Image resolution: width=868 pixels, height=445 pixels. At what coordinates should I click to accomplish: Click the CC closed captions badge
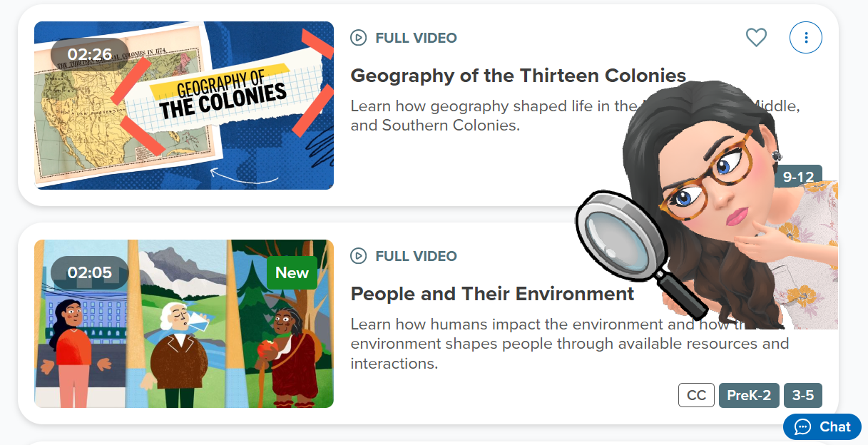click(x=696, y=395)
